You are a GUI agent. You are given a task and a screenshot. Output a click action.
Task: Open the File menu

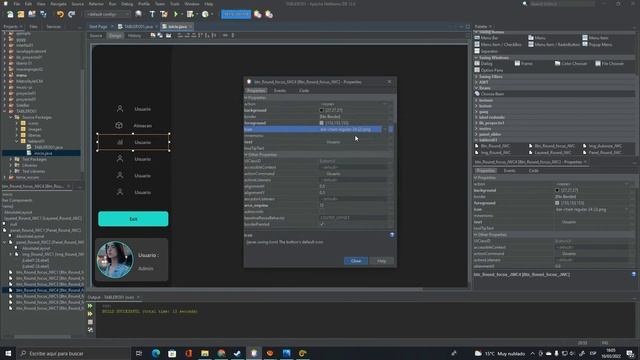coord(17,4)
